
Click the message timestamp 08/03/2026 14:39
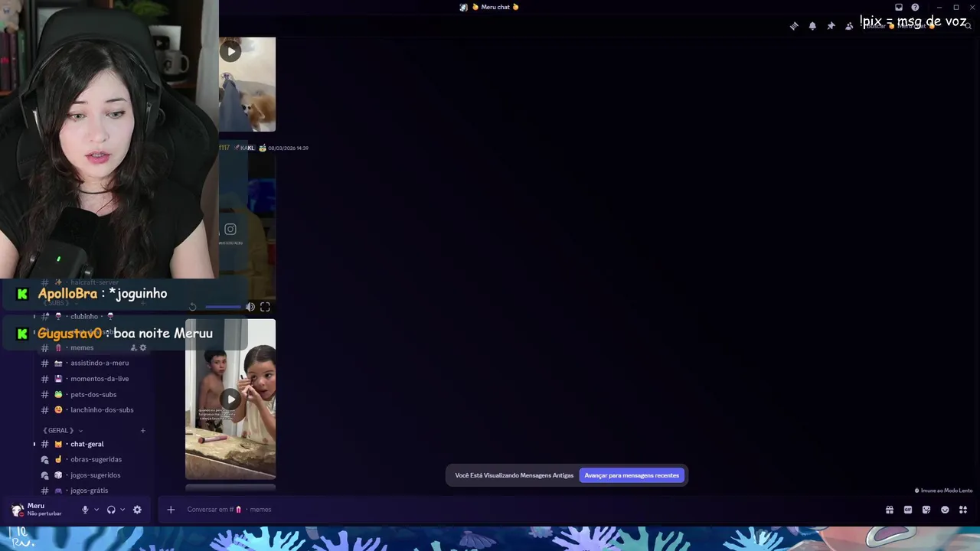(288, 148)
